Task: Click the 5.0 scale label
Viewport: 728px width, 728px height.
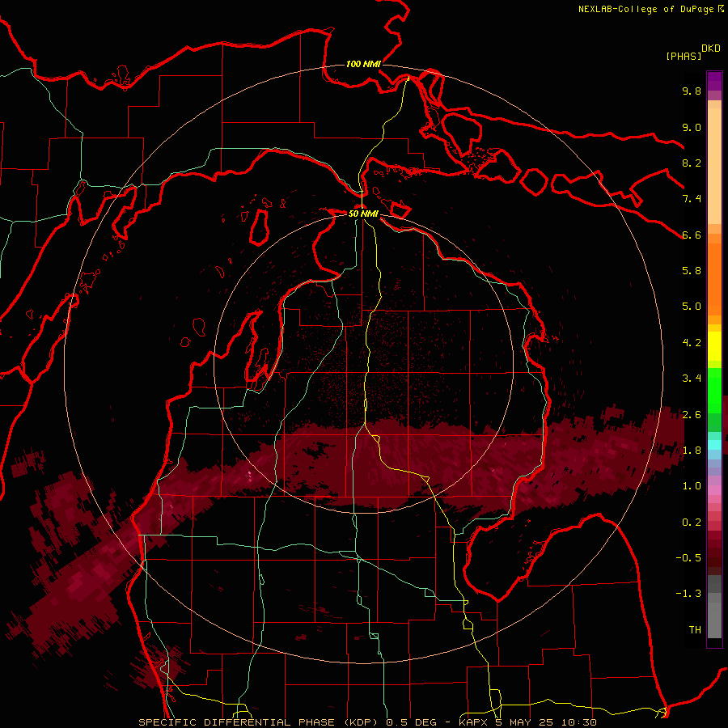Action: click(x=692, y=307)
